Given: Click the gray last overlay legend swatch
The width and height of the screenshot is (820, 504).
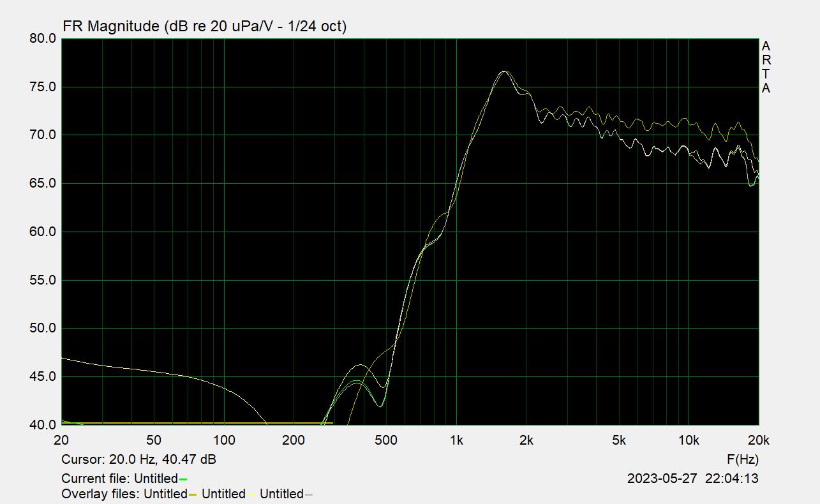Looking at the screenshot, I should click(309, 494).
